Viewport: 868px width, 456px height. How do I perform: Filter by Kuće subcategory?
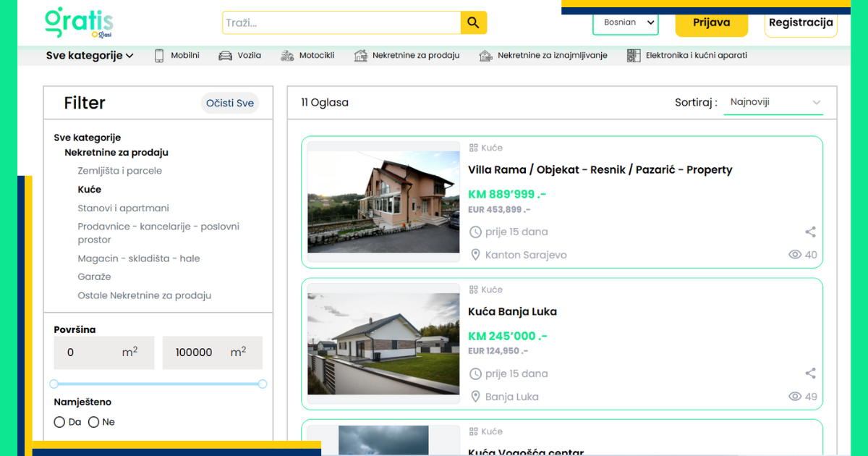click(x=90, y=190)
